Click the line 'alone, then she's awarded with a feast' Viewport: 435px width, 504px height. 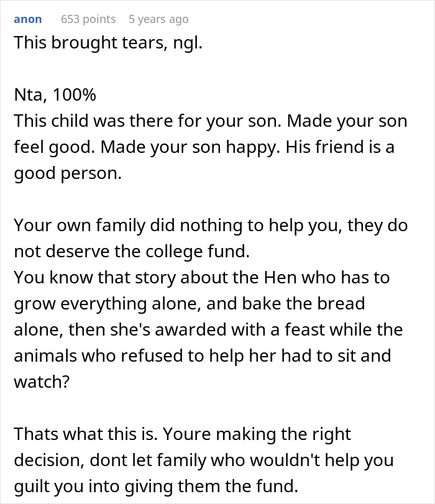click(208, 329)
